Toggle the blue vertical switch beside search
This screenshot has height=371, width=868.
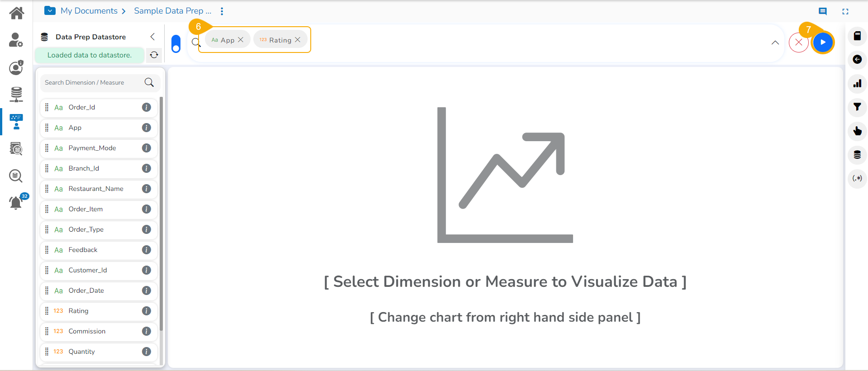pyautogui.click(x=176, y=44)
